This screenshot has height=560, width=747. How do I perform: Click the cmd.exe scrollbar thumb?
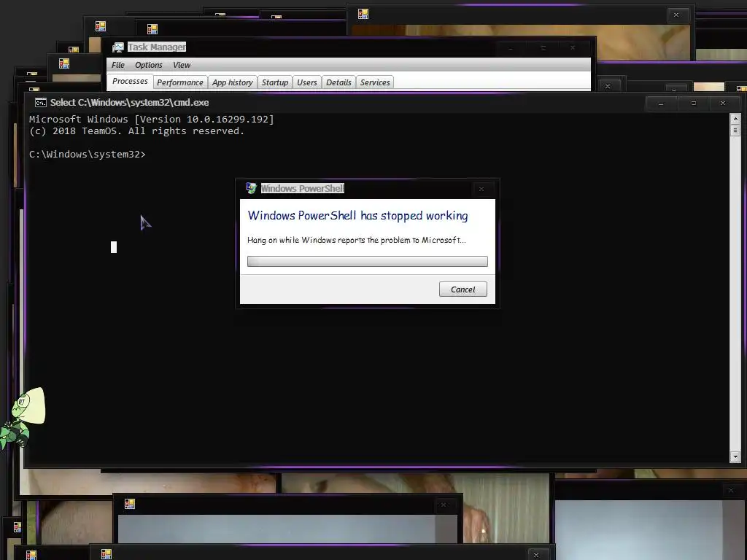(x=735, y=130)
